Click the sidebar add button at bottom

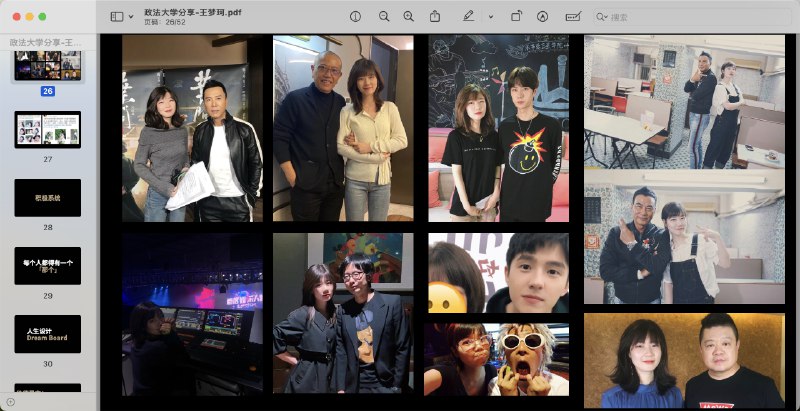[x=10, y=402]
